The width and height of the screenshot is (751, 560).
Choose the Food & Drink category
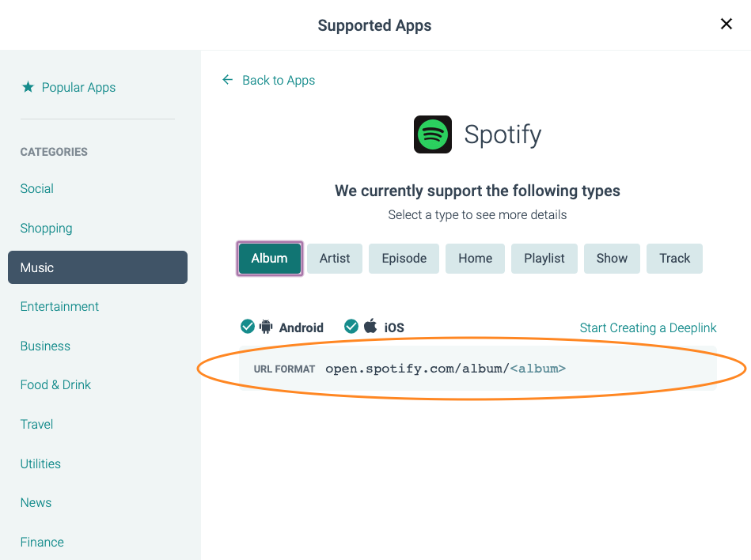55,385
